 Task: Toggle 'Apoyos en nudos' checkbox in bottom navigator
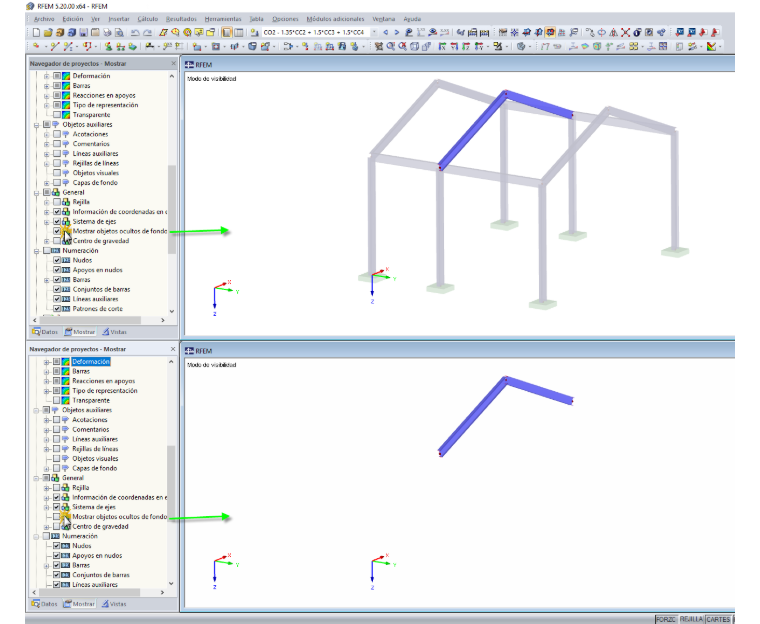point(56,556)
